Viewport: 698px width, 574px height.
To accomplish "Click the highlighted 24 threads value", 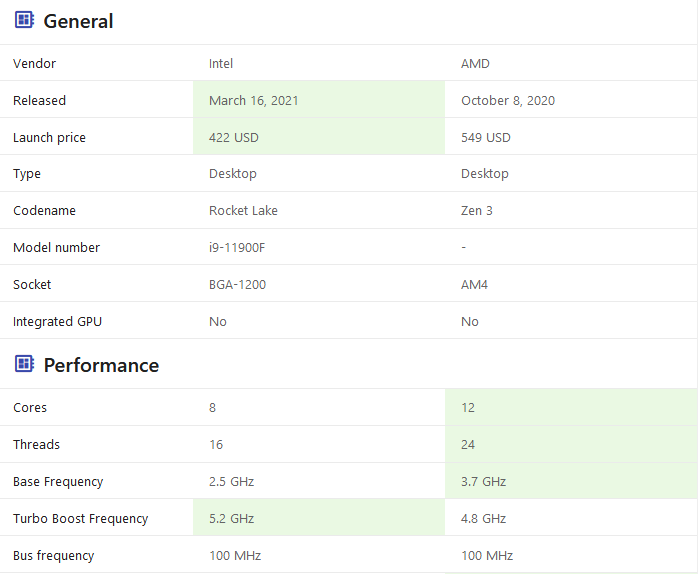I will coord(468,445).
